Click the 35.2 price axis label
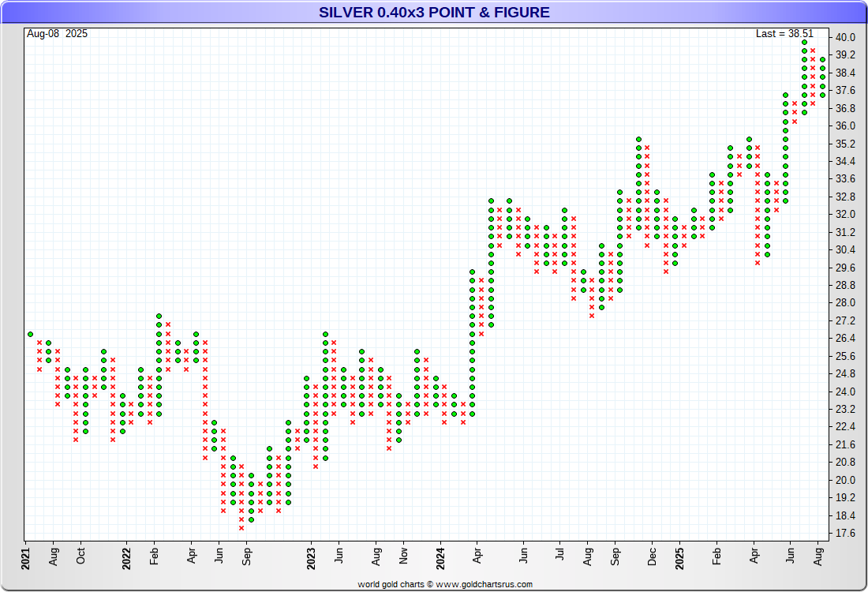The height and width of the screenshot is (592, 868). 845,144
